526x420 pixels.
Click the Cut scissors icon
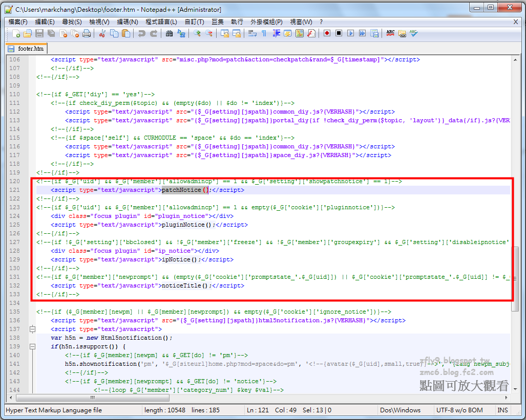tap(102, 33)
